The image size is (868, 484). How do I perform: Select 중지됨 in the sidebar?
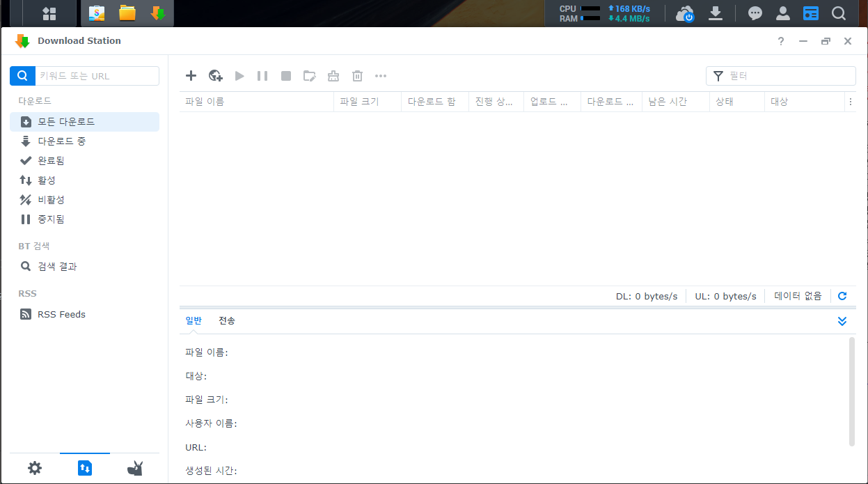tap(84, 219)
